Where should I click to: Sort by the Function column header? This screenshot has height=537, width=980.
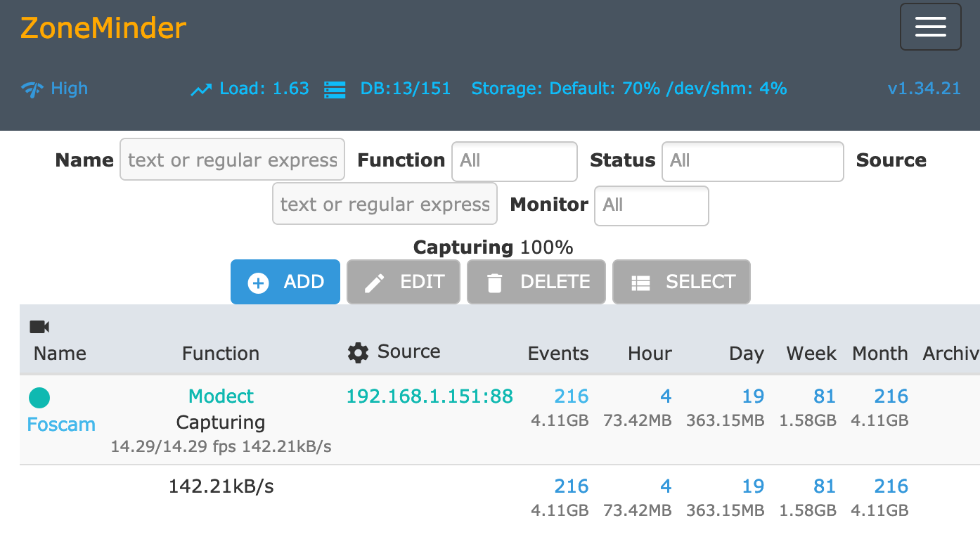coord(221,354)
